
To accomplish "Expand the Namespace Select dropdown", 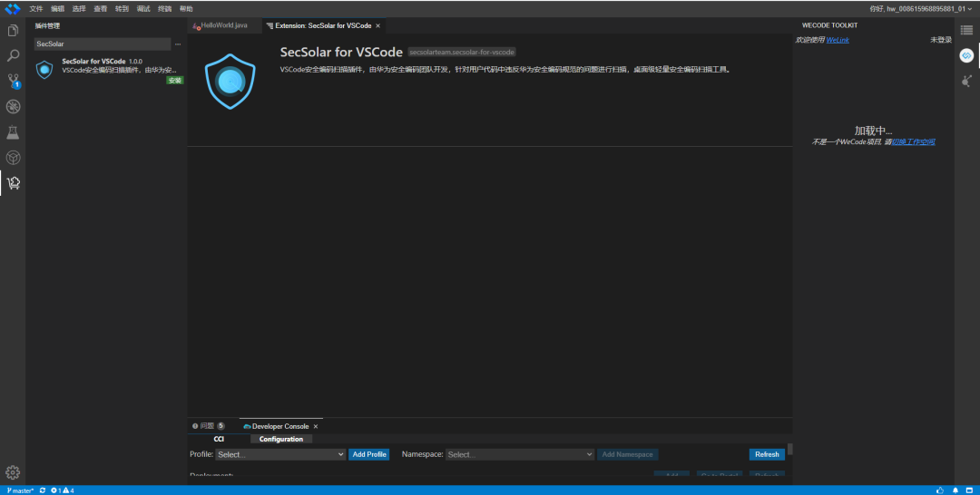I will [x=520, y=454].
